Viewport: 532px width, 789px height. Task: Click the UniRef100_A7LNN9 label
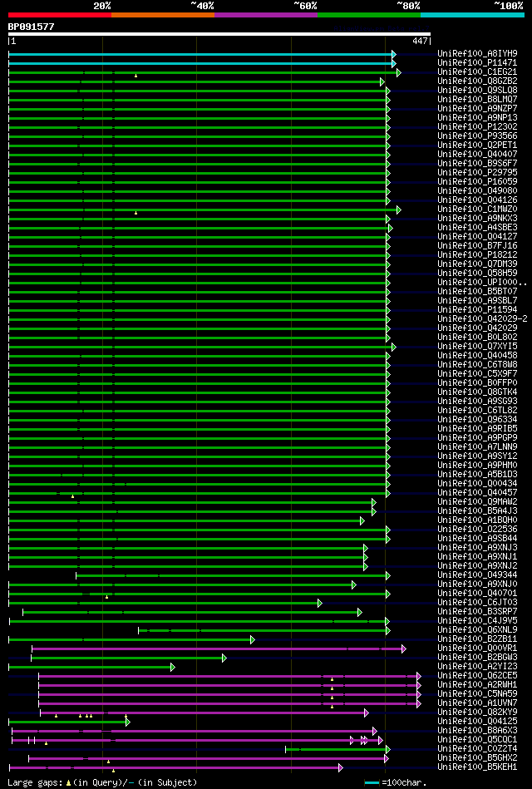[x=478, y=447]
